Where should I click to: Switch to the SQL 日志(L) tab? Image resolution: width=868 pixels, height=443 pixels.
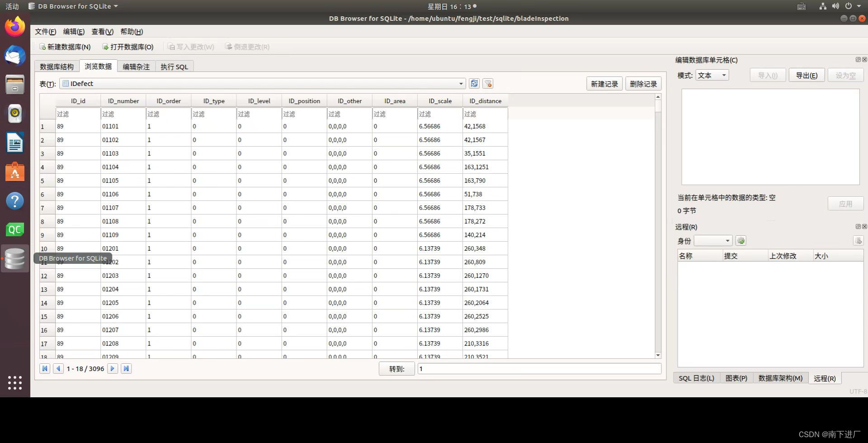click(696, 378)
